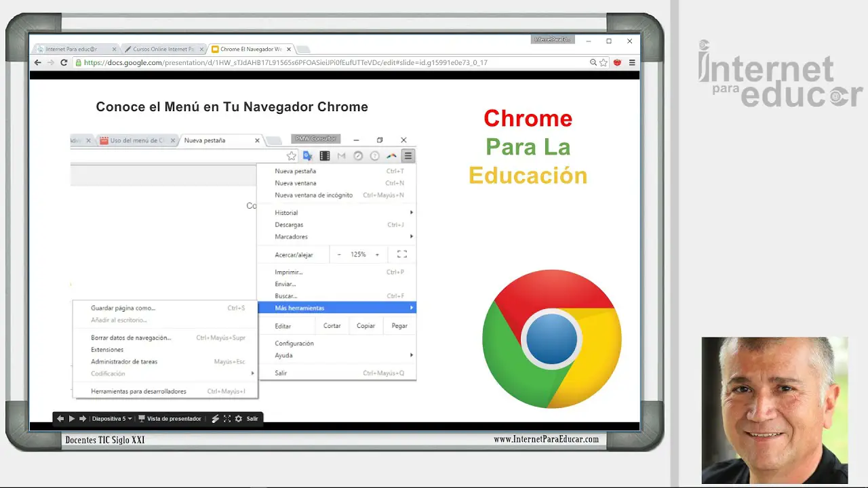Click the browser Back arrow
The width and height of the screenshot is (868, 488).
[38, 62]
